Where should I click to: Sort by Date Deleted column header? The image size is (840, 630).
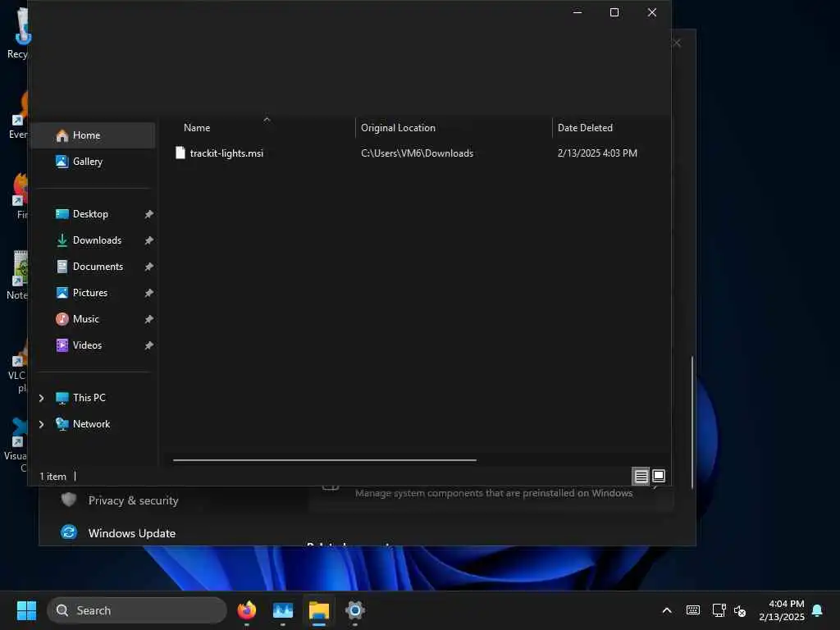(x=611, y=127)
